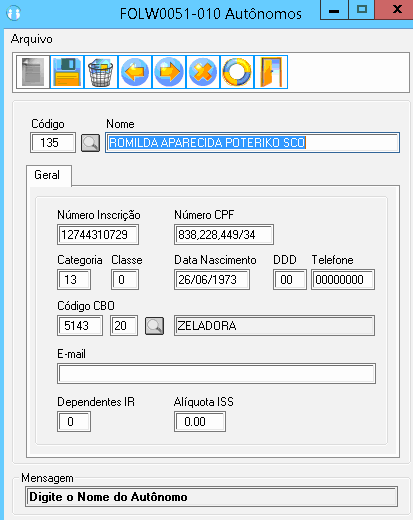Screen dimensions: 413x520
Task: Select the Geral tab
Action: pyautogui.click(x=47, y=175)
